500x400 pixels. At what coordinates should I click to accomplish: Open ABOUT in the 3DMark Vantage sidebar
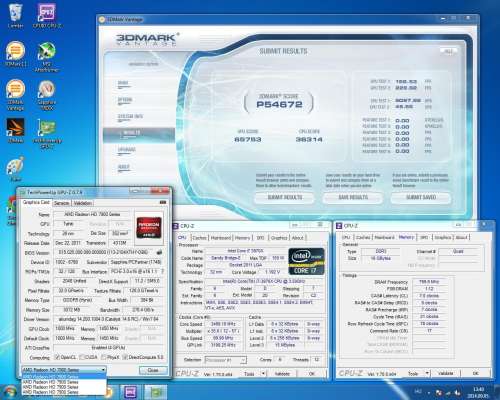click(124, 167)
